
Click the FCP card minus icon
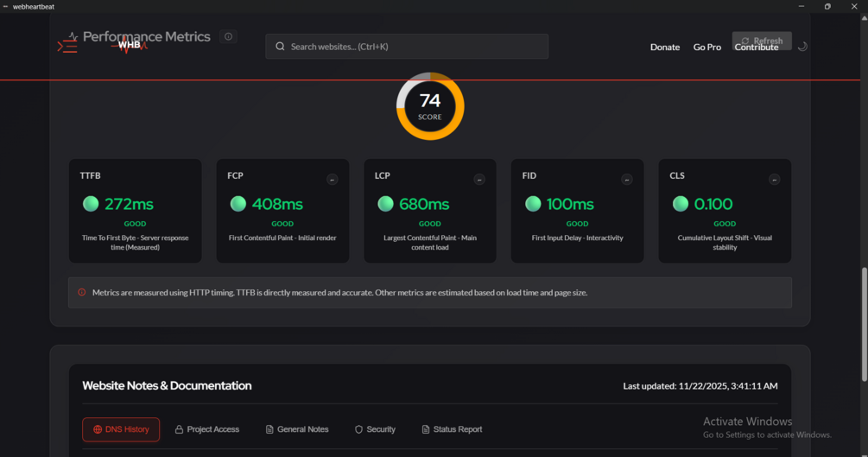pyautogui.click(x=333, y=180)
